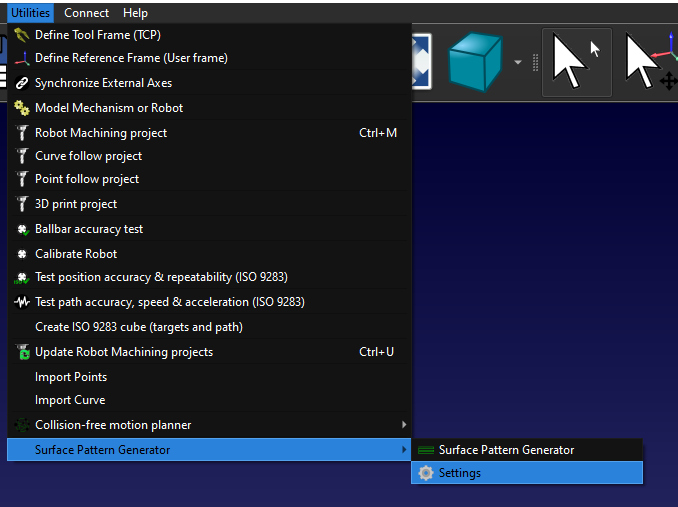Choose Define Tool Frame (TCP)

209,35
